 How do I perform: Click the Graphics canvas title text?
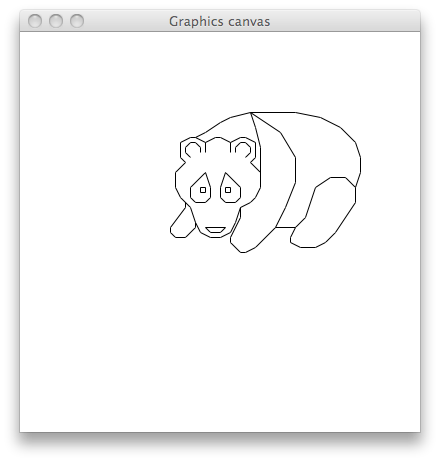[x=219, y=22]
